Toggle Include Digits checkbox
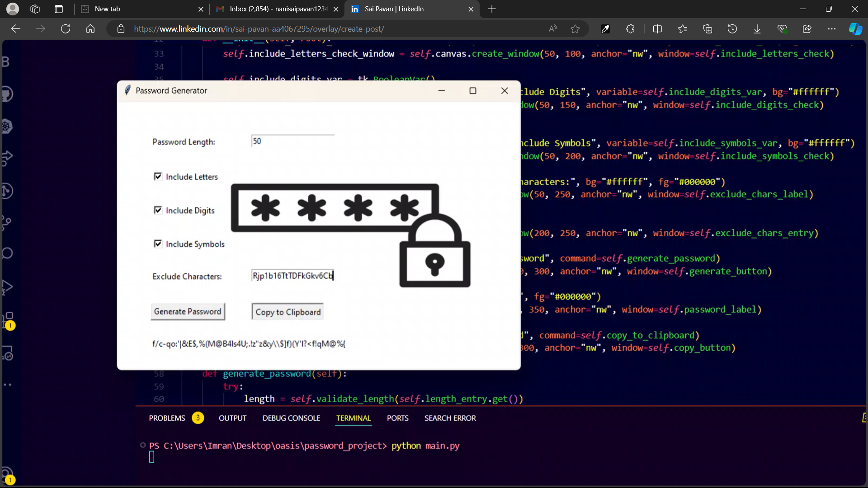 [158, 210]
